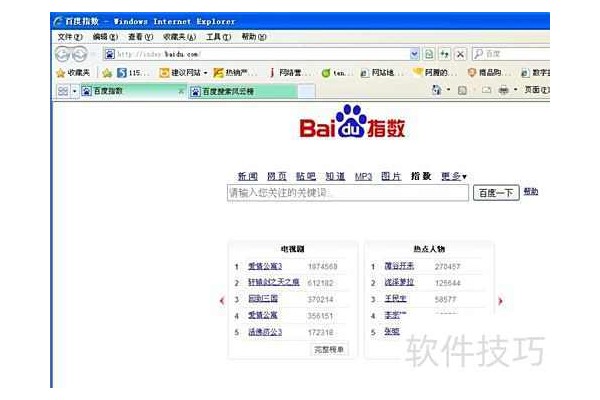This screenshot has width=600, height=400.
Task: Open the 网站地 bookmark in favorites bar
Action: pyautogui.click(x=380, y=73)
